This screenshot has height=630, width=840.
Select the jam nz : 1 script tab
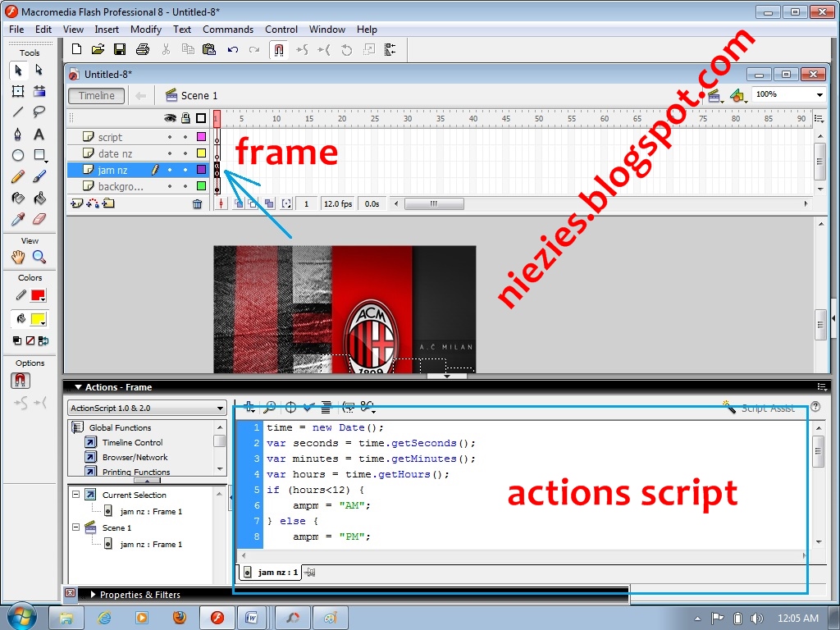(271, 572)
